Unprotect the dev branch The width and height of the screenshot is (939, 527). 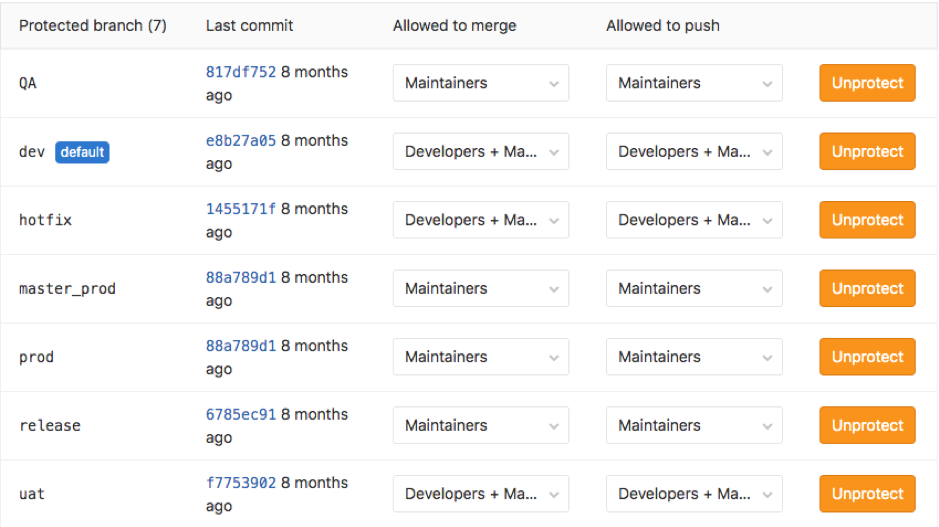[x=867, y=152]
